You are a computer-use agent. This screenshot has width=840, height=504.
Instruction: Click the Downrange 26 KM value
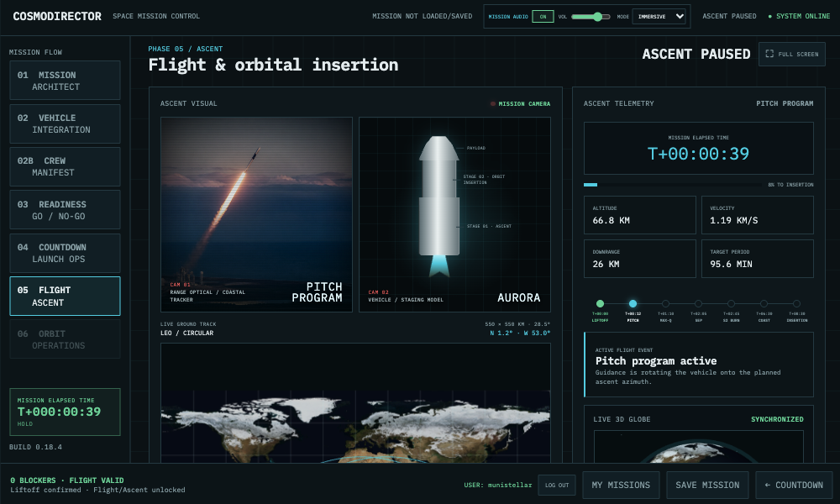tap(606, 264)
